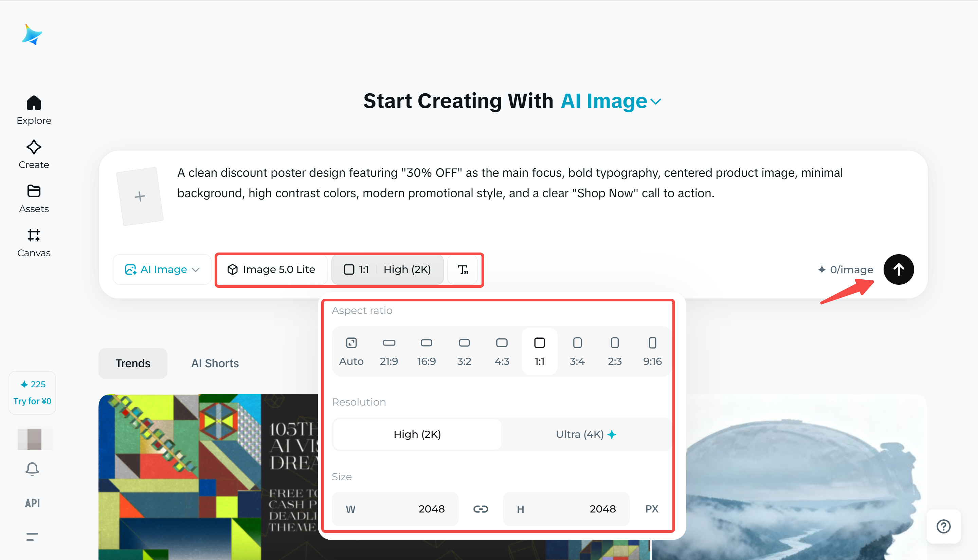Open the 1:1 High (2K) settings

click(387, 269)
